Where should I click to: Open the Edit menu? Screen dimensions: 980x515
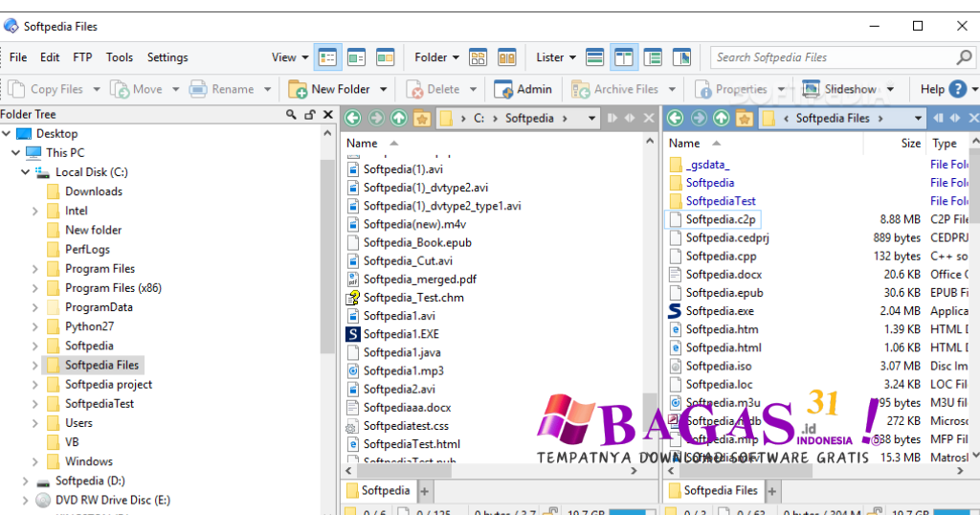coord(50,57)
